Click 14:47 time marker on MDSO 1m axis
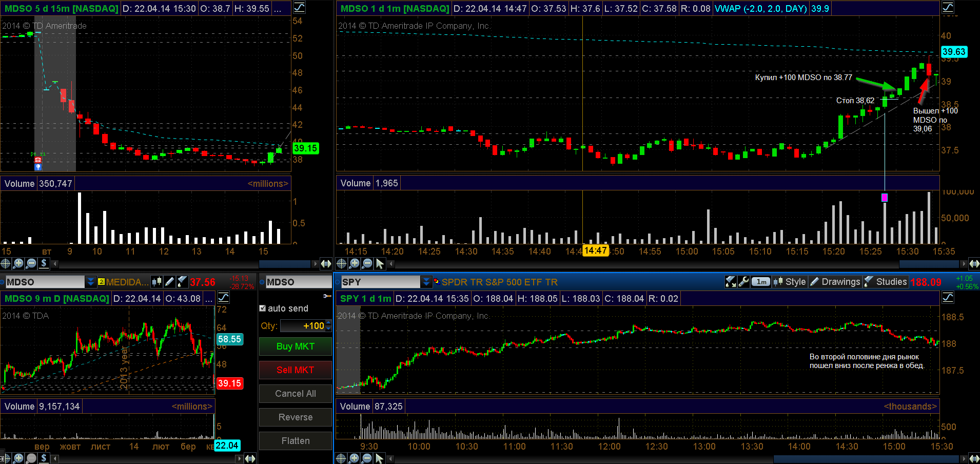The width and height of the screenshot is (980, 464). pos(595,250)
